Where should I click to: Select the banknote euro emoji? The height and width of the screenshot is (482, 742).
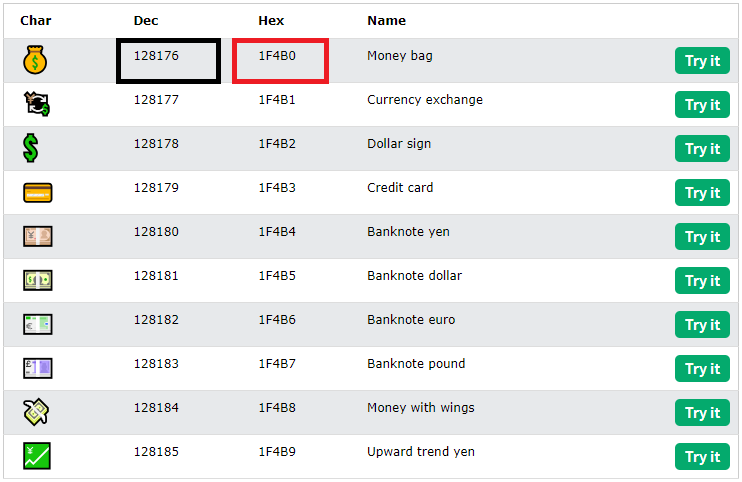pos(37,324)
